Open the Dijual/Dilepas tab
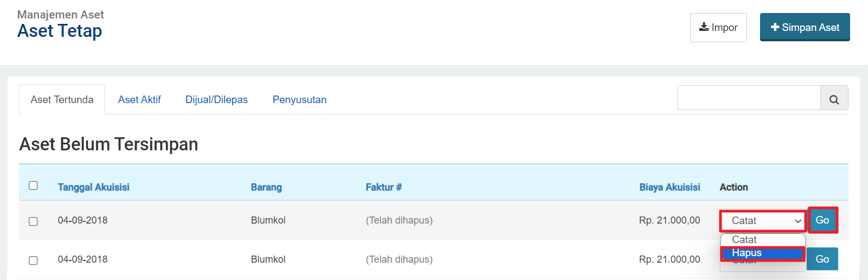This screenshot has height=280, width=868. click(x=216, y=100)
